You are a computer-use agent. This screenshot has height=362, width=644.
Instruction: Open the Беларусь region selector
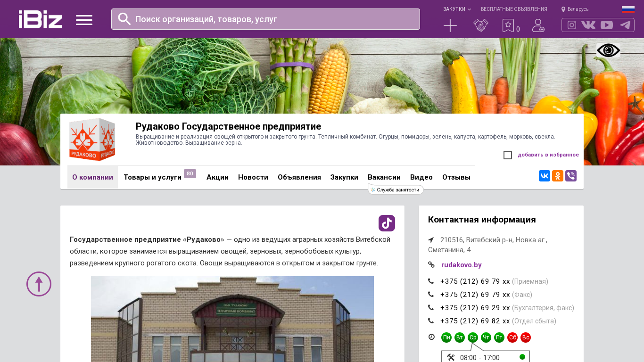point(575,9)
